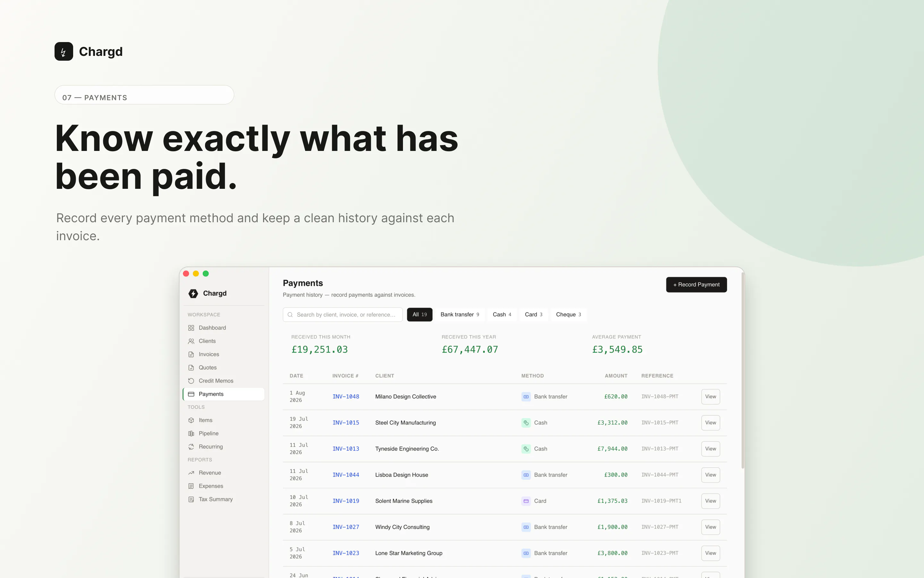Click the AMOUNT column header

coord(616,376)
